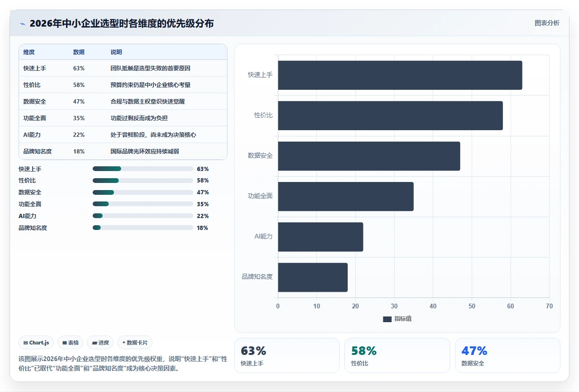Click the 功能全面 progress bar
Image resolution: width=579 pixels, height=392 pixels.
(x=142, y=204)
